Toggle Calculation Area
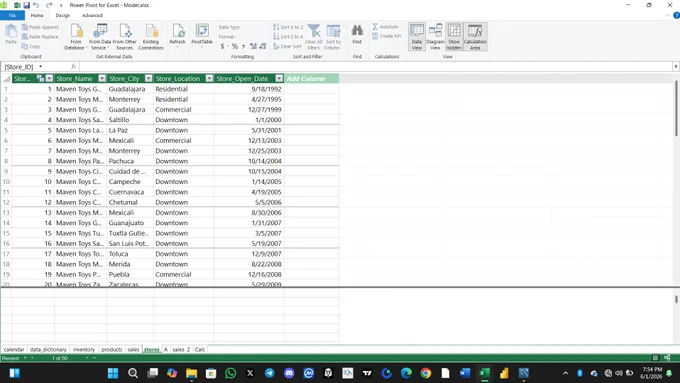The height and width of the screenshot is (383, 680). [475, 37]
